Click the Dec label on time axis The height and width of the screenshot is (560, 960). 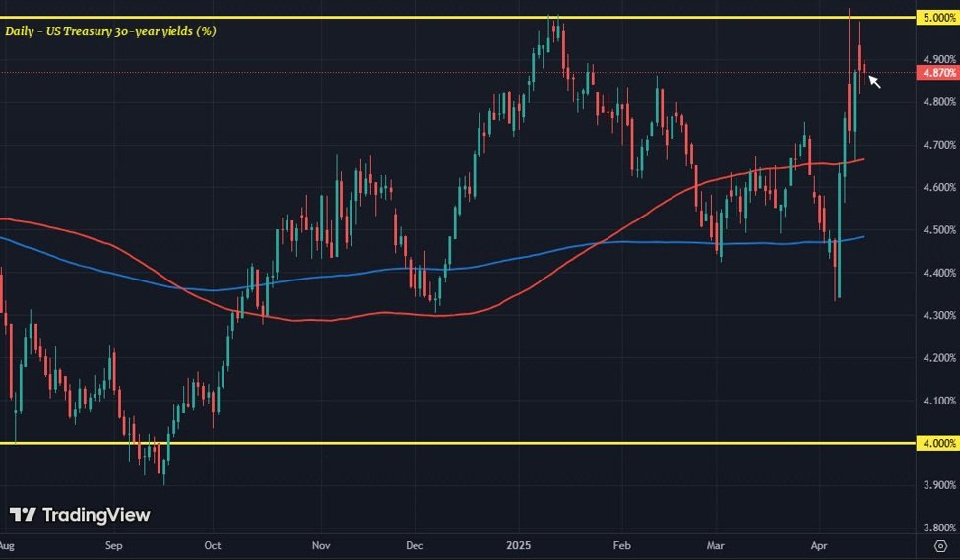pos(415,543)
